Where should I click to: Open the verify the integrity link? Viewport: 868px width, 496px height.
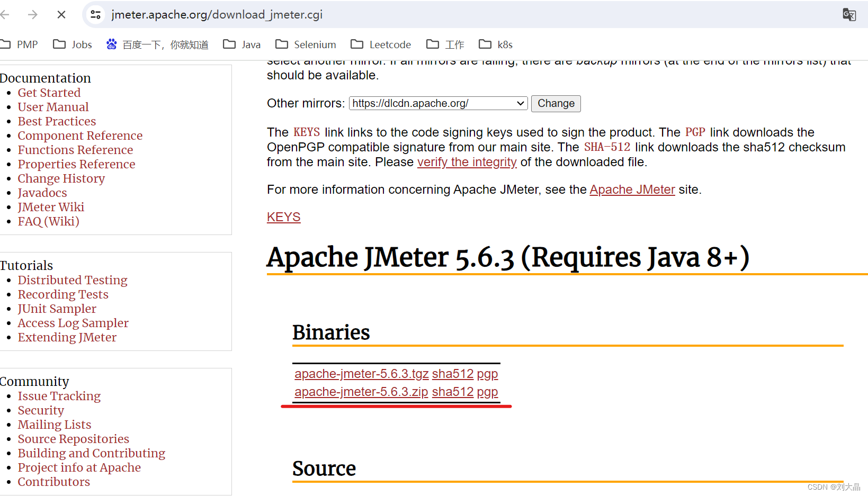(467, 162)
